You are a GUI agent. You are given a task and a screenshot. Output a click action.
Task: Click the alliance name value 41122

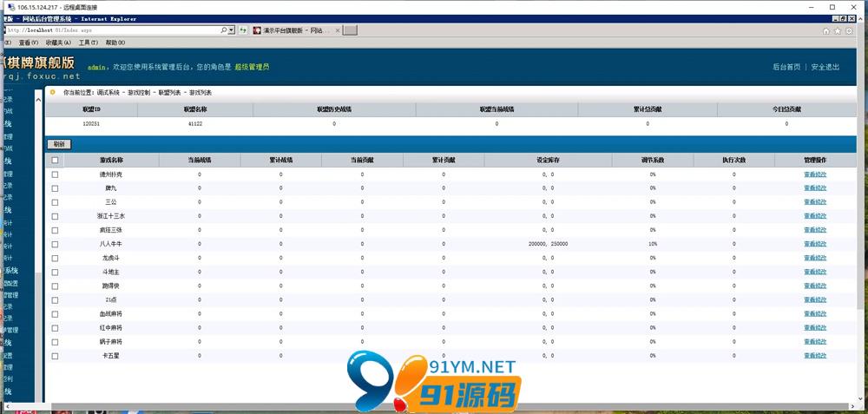tap(194, 124)
